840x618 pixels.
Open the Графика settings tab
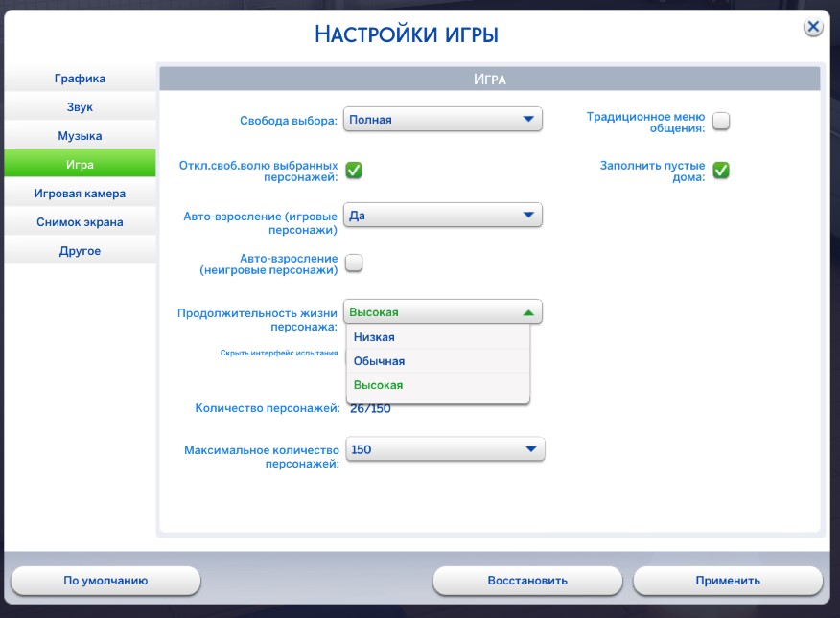coord(80,79)
